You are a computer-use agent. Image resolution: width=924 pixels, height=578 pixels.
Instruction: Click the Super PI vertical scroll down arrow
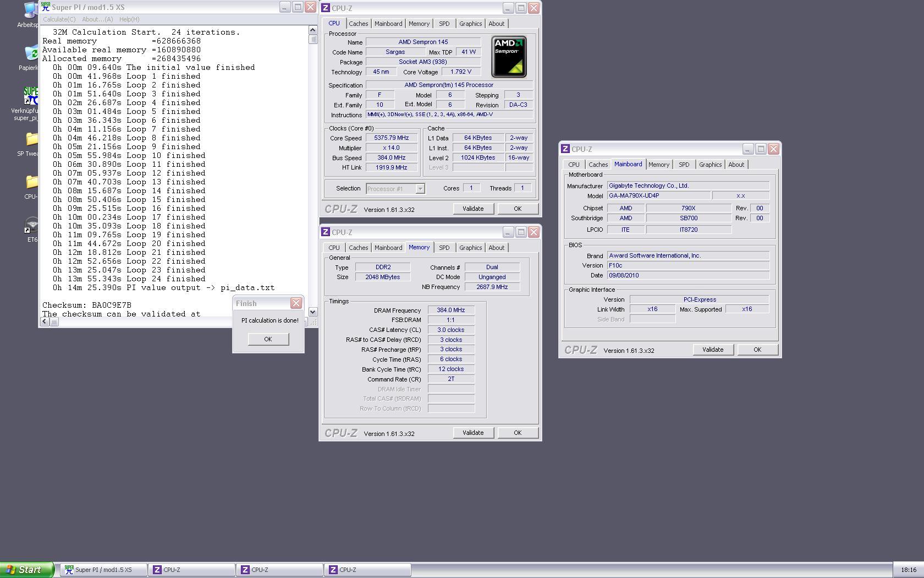pos(313,312)
